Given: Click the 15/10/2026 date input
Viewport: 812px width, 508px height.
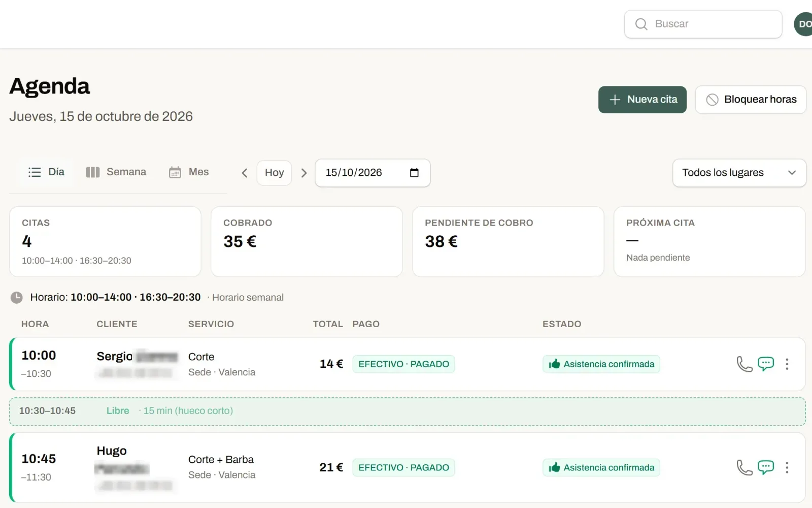Looking at the screenshot, I should point(373,173).
